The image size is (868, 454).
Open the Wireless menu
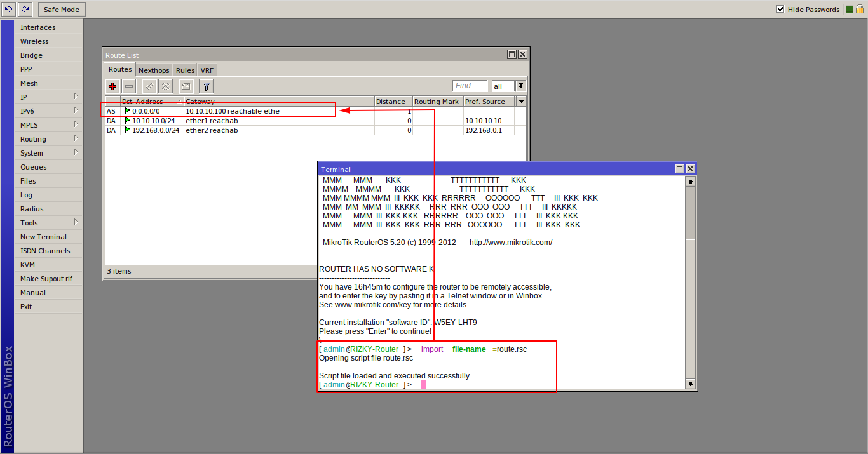tap(49, 41)
